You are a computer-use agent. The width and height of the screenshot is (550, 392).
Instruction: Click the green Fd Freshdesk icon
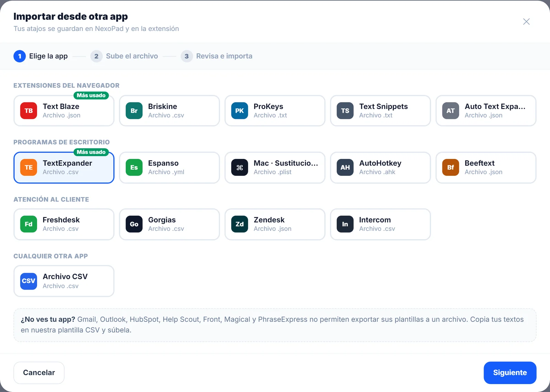pyautogui.click(x=29, y=224)
